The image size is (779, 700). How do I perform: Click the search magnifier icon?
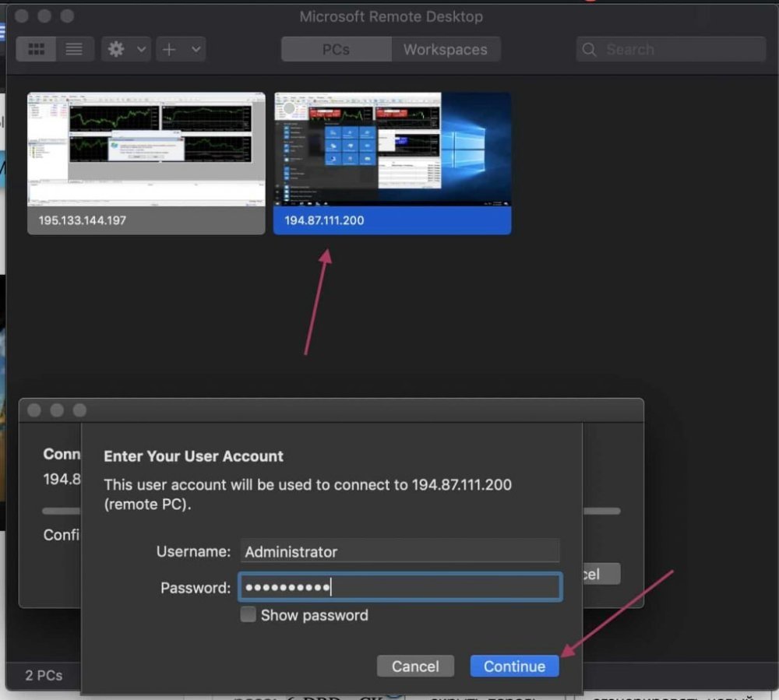(589, 49)
